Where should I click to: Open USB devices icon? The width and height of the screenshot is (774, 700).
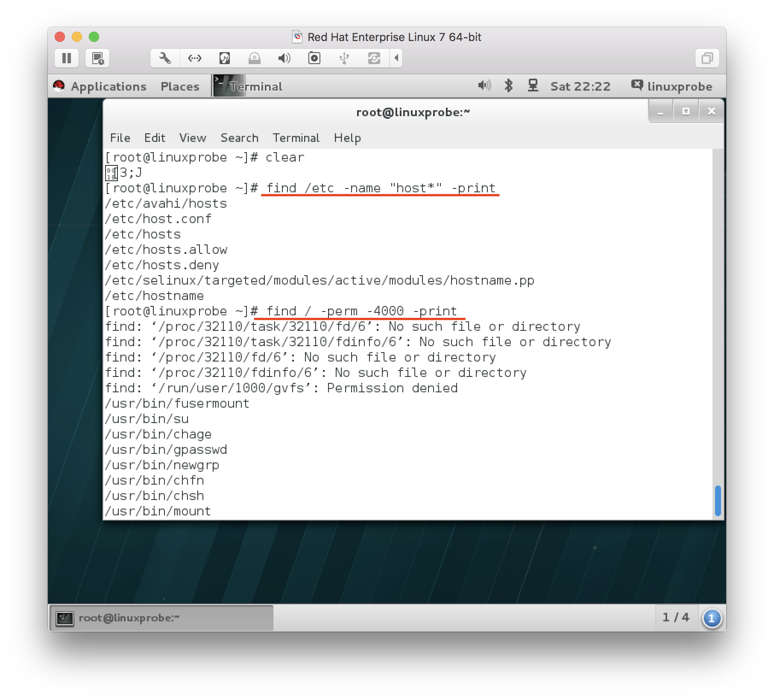(344, 58)
